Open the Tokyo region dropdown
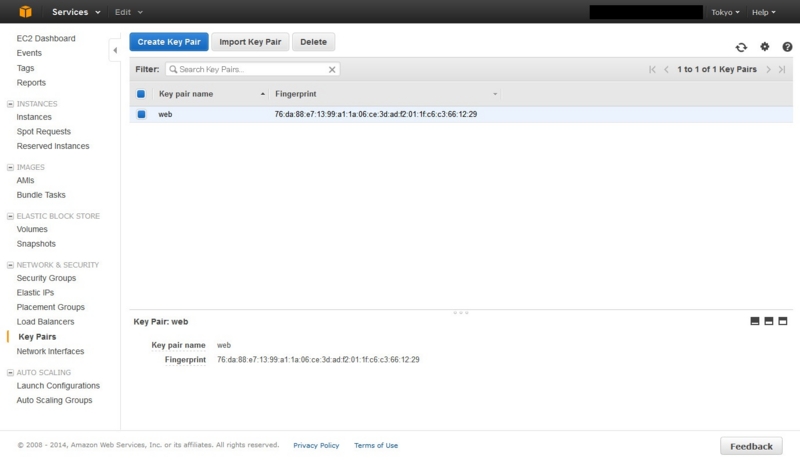Image resolution: width=800 pixels, height=460 pixels. click(725, 12)
